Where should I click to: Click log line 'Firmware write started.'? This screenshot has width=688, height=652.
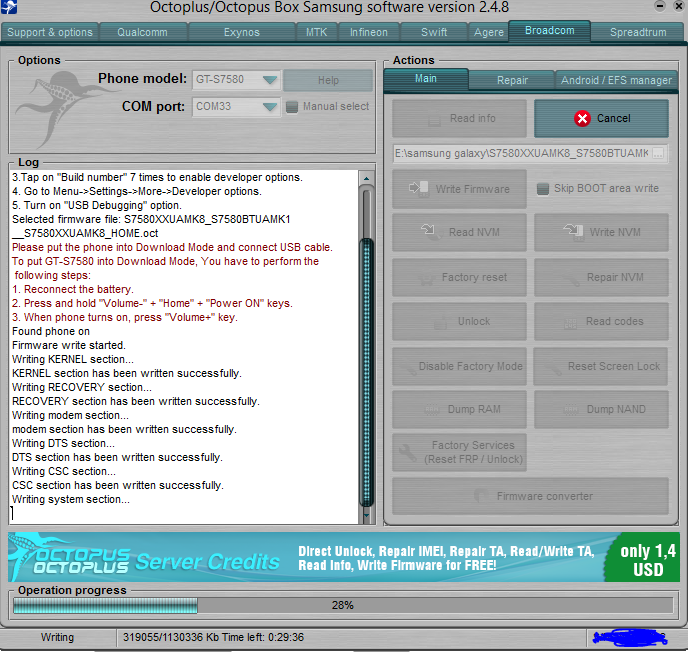[x=69, y=345]
